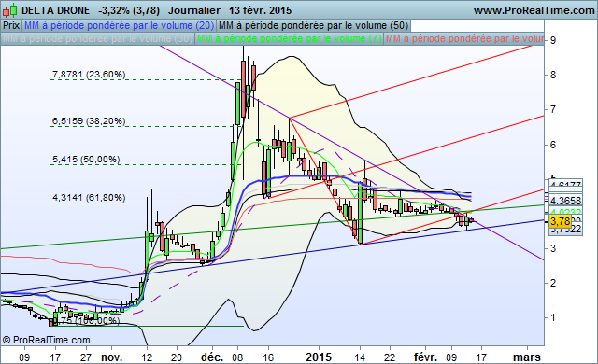The width and height of the screenshot is (598, 364).
Task: Select the 7,8781 (23,60%) Fibonacci level label
Action: pos(89,75)
